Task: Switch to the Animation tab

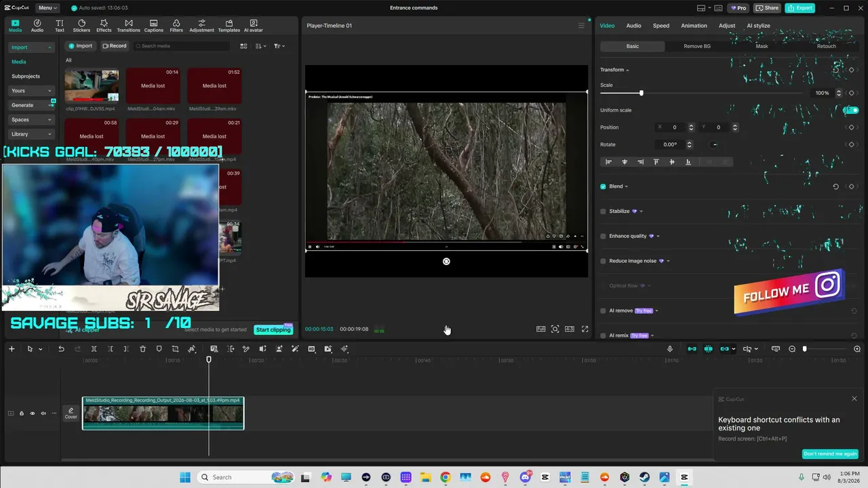Action: 694,26
